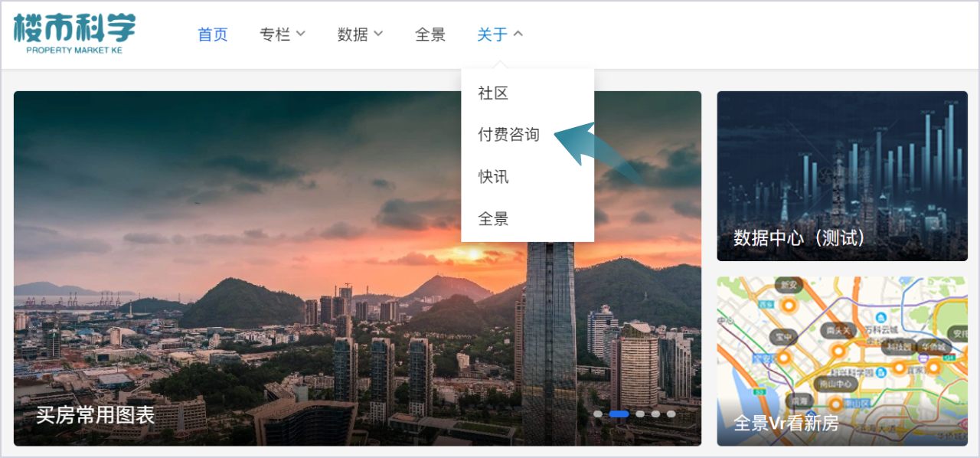Open the 数据中心（测试）card
980x458 pixels.
pos(842,176)
